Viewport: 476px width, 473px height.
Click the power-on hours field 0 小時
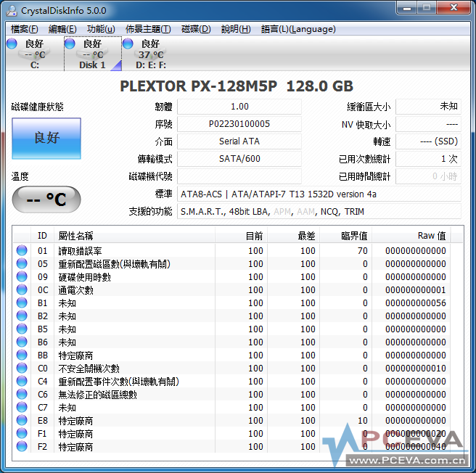coord(428,176)
